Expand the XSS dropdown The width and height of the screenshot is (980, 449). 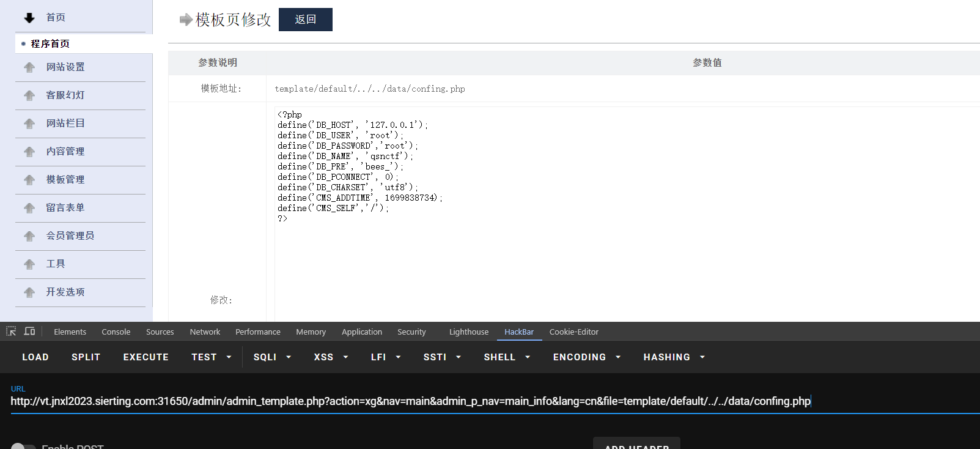331,357
